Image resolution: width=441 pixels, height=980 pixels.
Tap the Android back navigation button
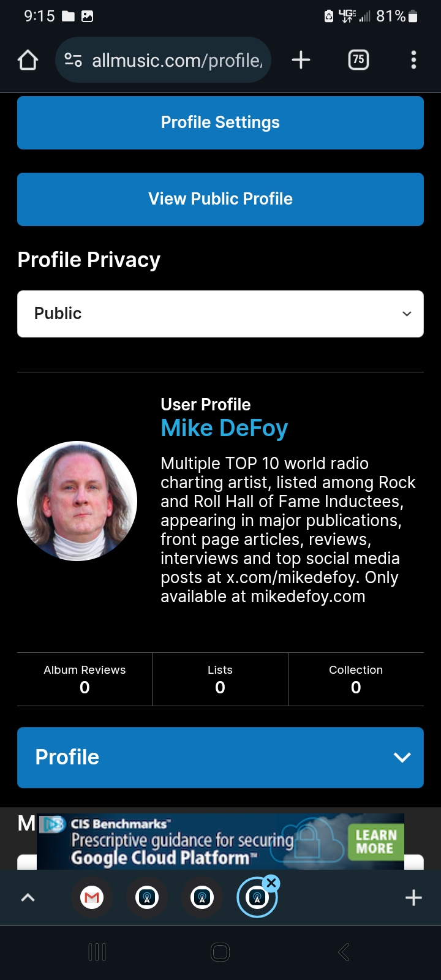click(344, 952)
